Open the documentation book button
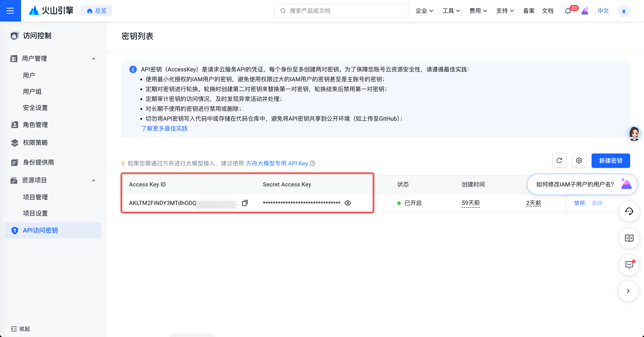 [629, 238]
